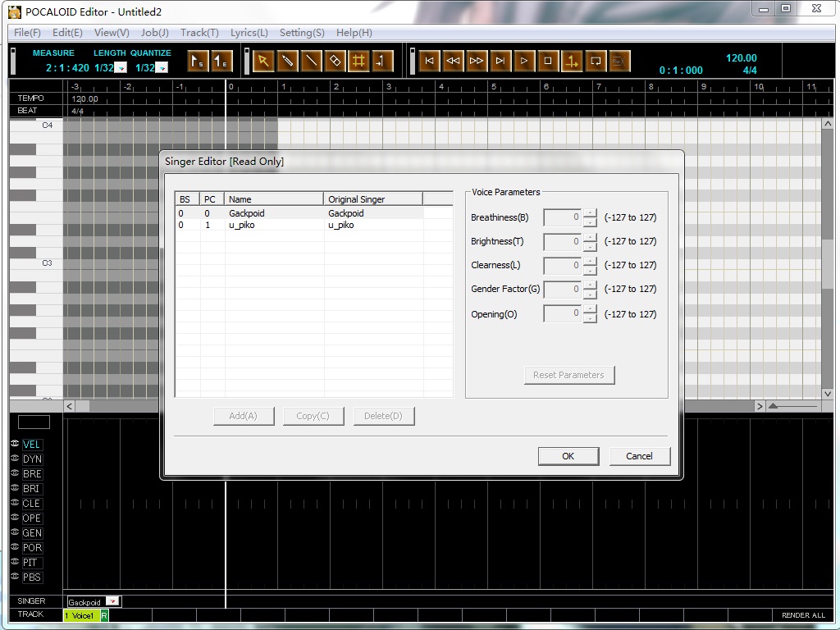Screen dimensions: 840x630
Task: Cancel the Singer Editor dialog
Action: 640,456
